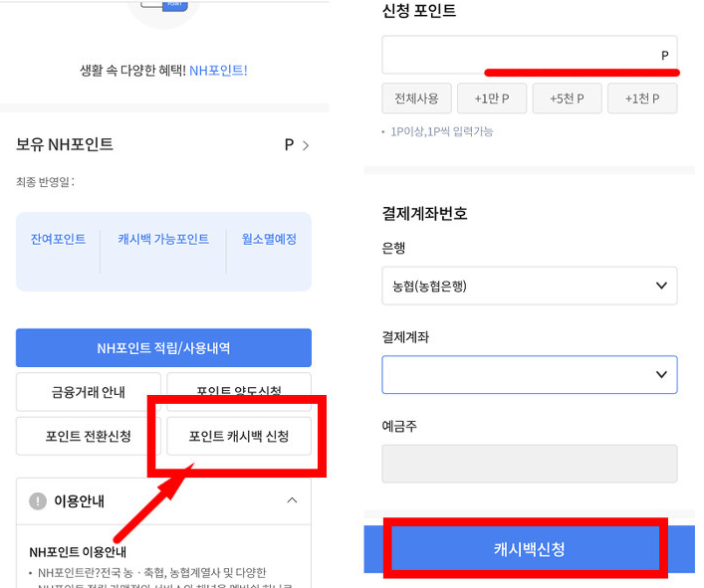704x588 pixels.
Task: Add points with +1만 P button
Action: coord(492,98)
